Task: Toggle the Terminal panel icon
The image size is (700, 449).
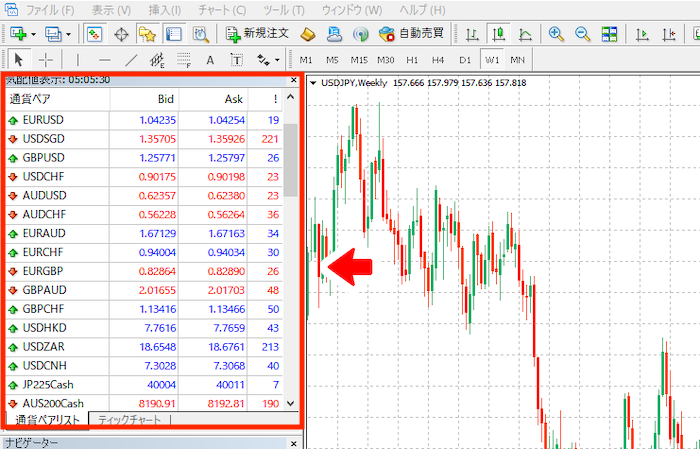Action: [x=173, y=34]
